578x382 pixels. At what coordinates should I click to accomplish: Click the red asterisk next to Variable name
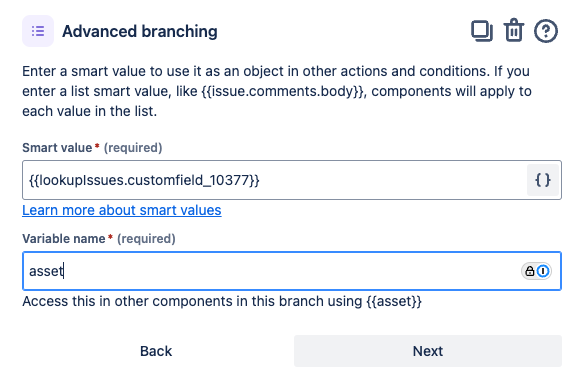click(110, 237)
